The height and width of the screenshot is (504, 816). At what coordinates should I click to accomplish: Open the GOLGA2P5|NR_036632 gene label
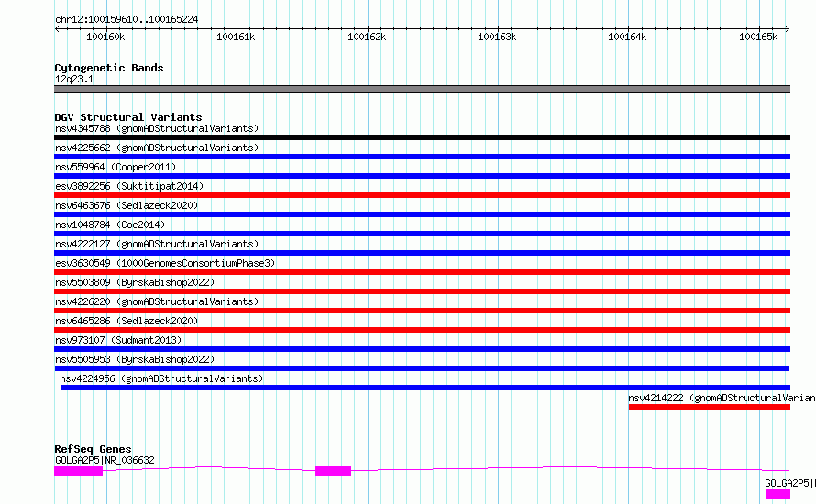(105, 460)
